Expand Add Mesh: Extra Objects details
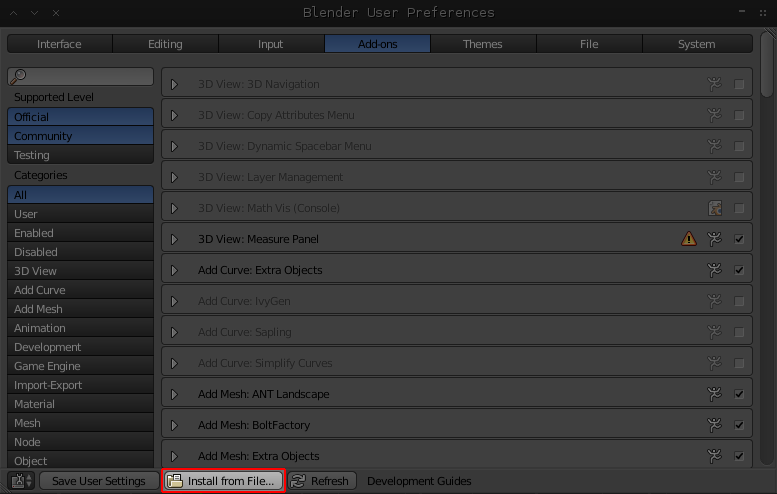 coord(174,456)
